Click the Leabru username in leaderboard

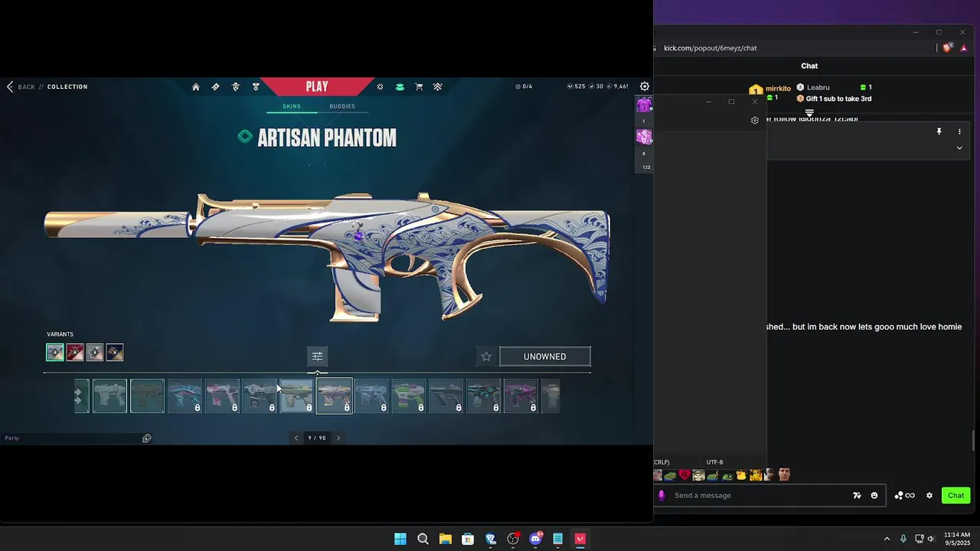tap(818, 87)
